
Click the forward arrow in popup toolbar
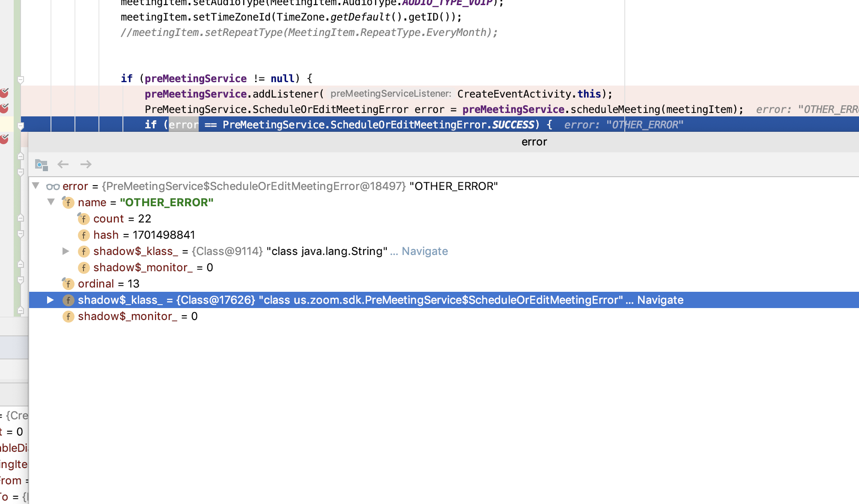point(86,164)
